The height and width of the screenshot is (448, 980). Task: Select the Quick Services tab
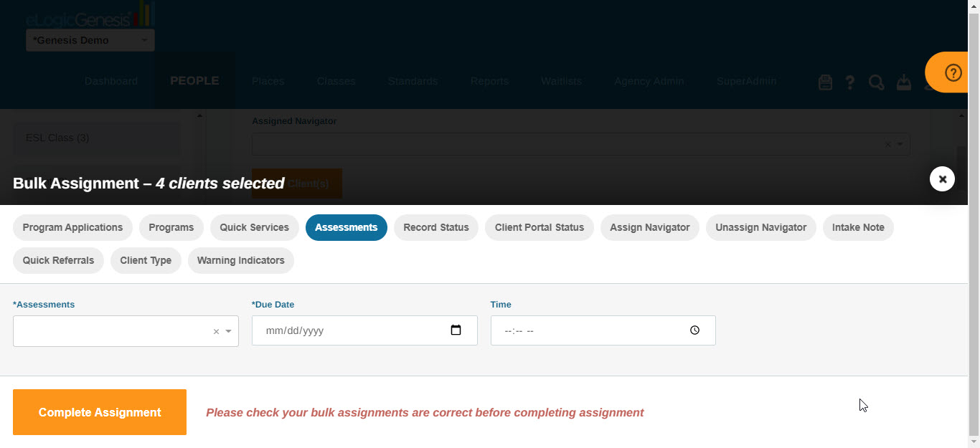(x=254, y=227)
